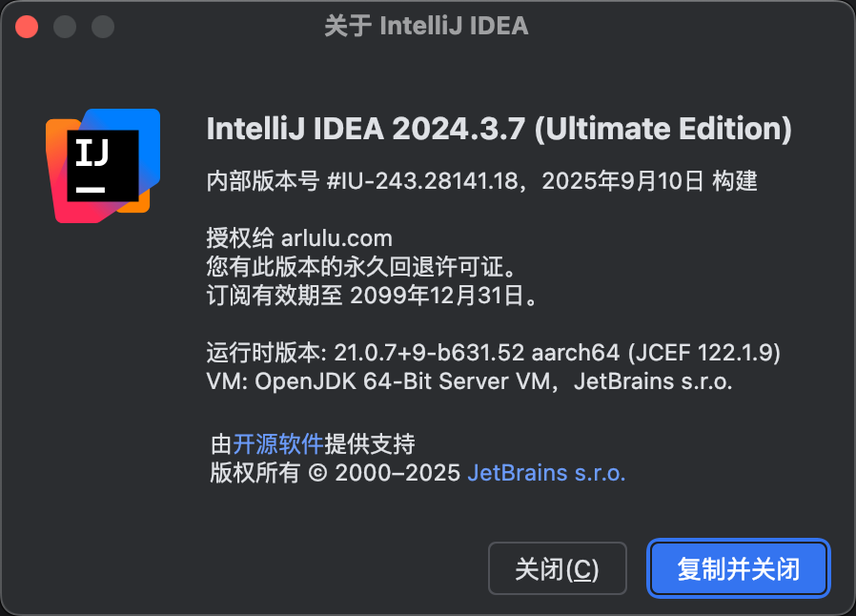Click the yellow minimize traffic light
This screenshot has width=856, height=616.
coord(64,26)
